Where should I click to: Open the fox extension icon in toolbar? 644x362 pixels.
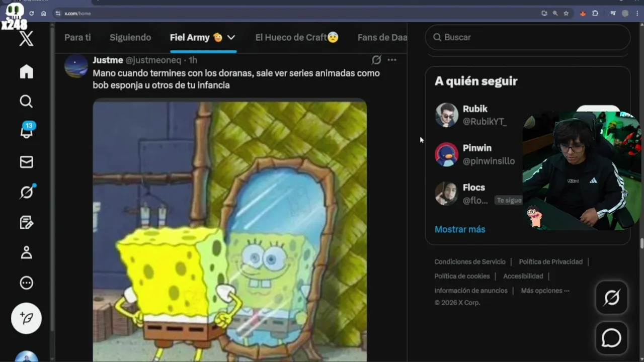point(583,14)
